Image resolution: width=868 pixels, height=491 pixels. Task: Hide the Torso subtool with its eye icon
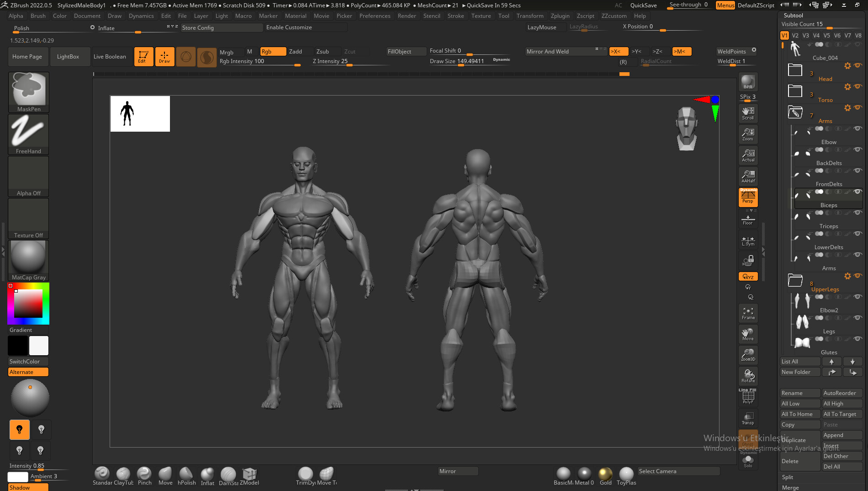point(858,87)
